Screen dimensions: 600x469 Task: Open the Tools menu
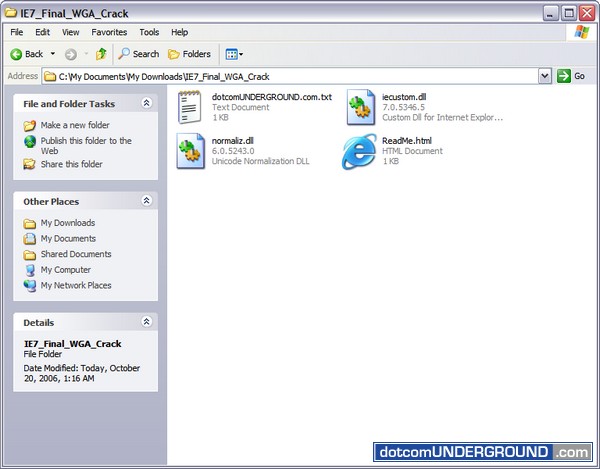pos(149,32)
